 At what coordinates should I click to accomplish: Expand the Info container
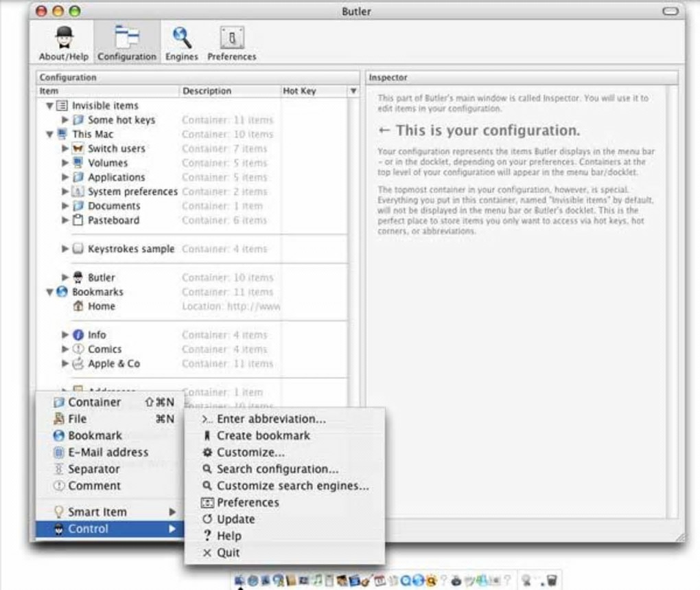[x=65, y=334]
